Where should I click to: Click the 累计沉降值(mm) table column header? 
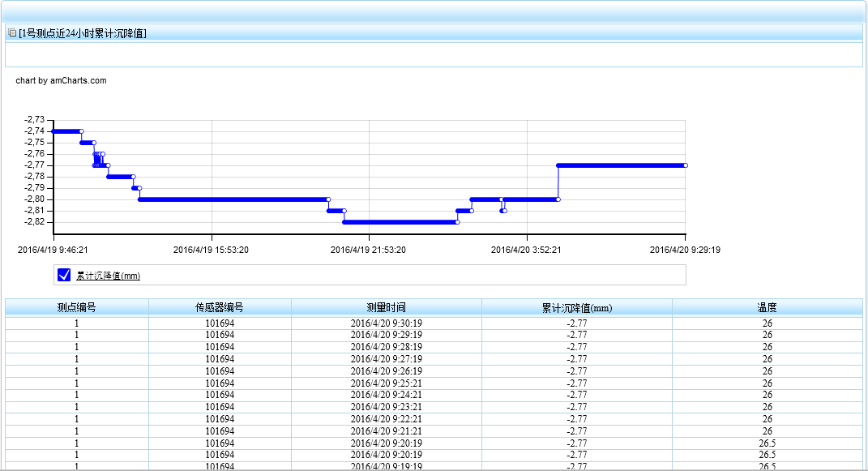pos(576,308)
